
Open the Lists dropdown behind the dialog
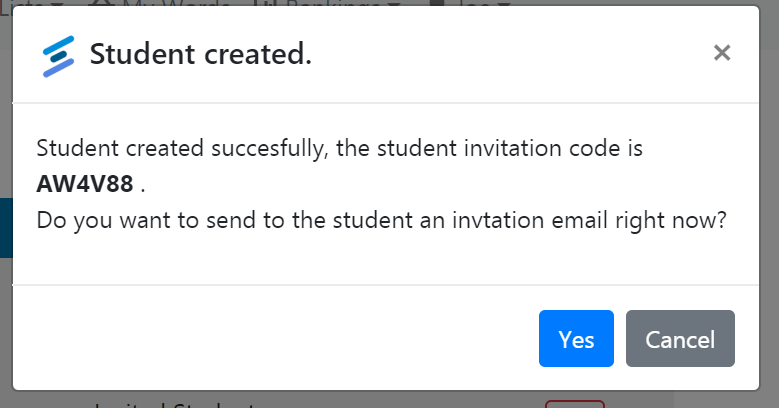click(32, 3)
